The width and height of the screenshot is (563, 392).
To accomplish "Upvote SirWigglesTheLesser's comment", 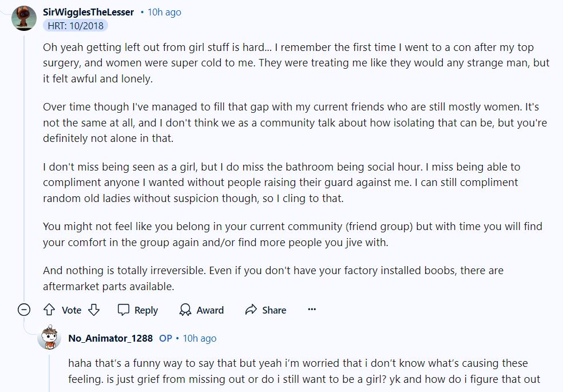I will click(49, 310).
